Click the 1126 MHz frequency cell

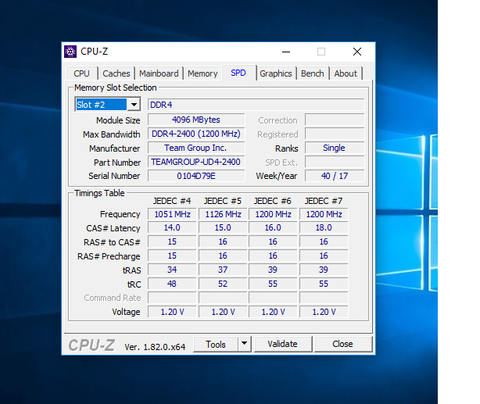tap(223, 214)
